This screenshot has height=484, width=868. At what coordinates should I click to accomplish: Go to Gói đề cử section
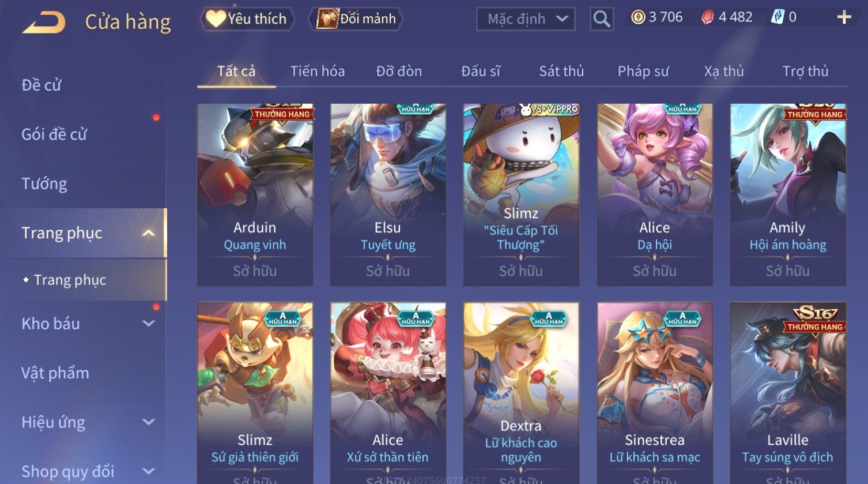[x=54, y=134]
